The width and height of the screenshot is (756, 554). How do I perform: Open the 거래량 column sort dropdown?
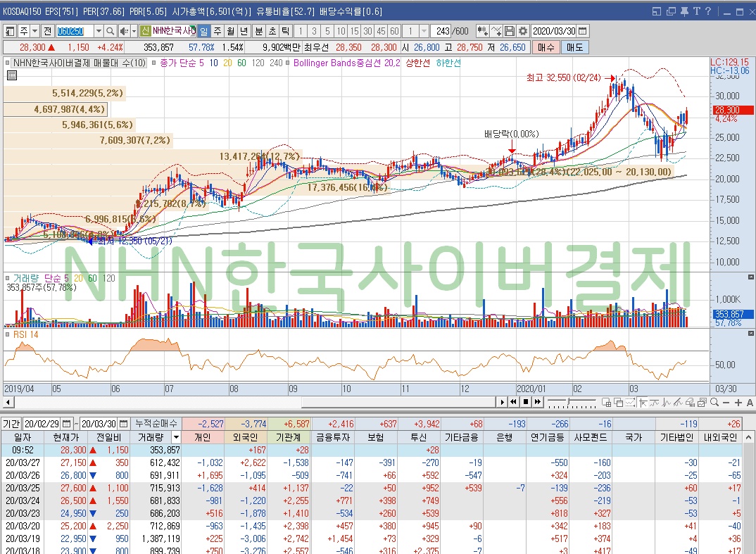pyautogui.click(x=177, y=437)
